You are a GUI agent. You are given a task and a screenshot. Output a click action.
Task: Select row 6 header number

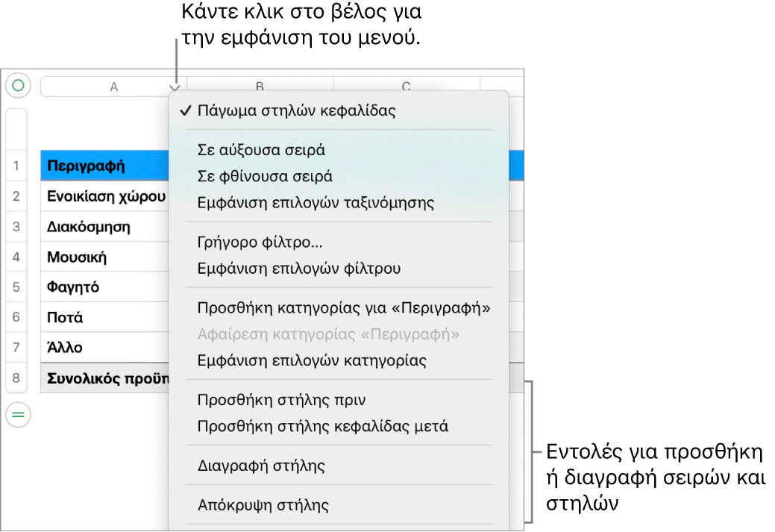pyautogui.click(x=16, y=317)
